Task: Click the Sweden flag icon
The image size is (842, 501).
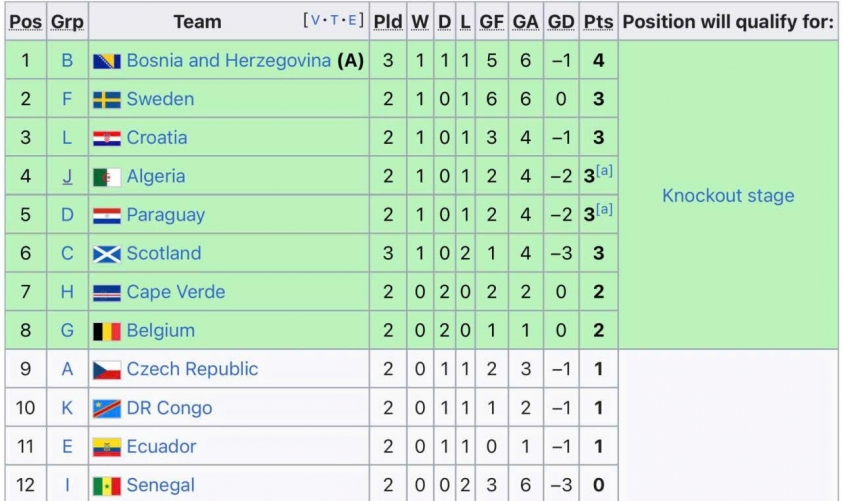Action: point(106,100)
